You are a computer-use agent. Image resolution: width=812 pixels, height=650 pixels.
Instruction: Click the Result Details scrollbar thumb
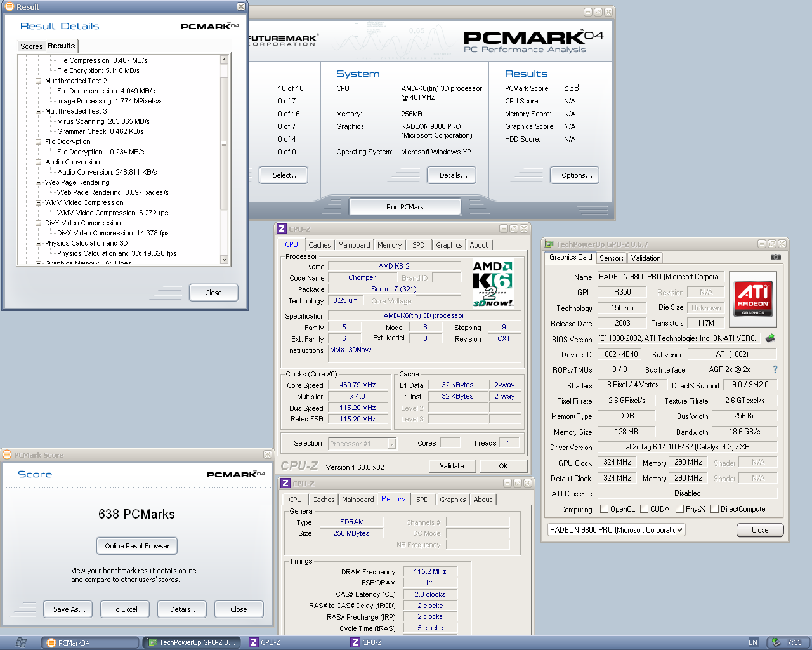click(224, 143)
